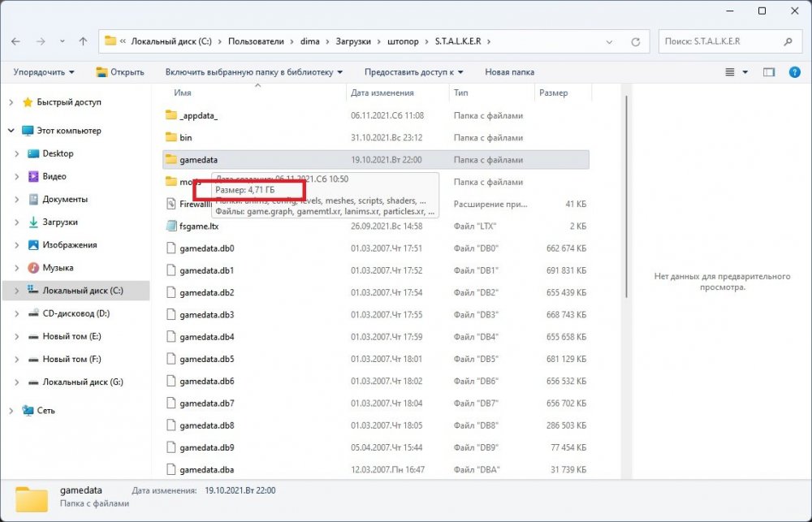Expand the Быстрый доступ tree node
This screenshot has height=522, width=812.
(x=11, y=102)
